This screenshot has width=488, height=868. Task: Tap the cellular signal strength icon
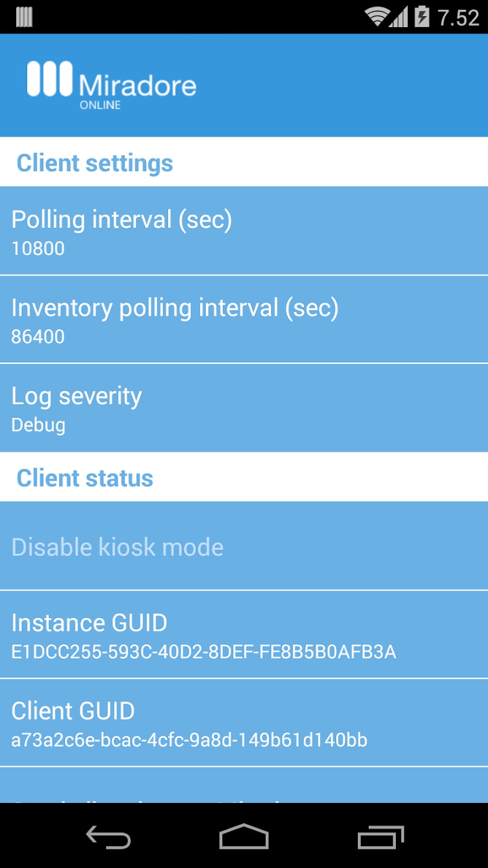pyautogui.click(x=398, y=17)
